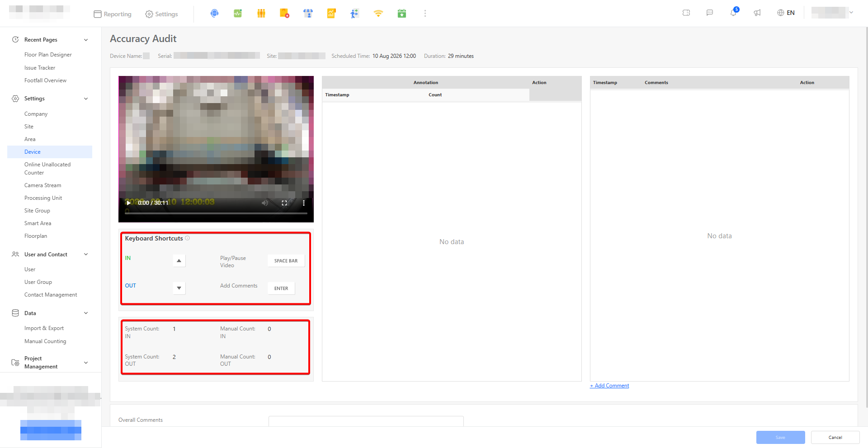Image resolution: width=868 pixels, height=448 pixels.
Task: Select Site in the sidebar
Action: pyautogui.click(x=29, y=127)
